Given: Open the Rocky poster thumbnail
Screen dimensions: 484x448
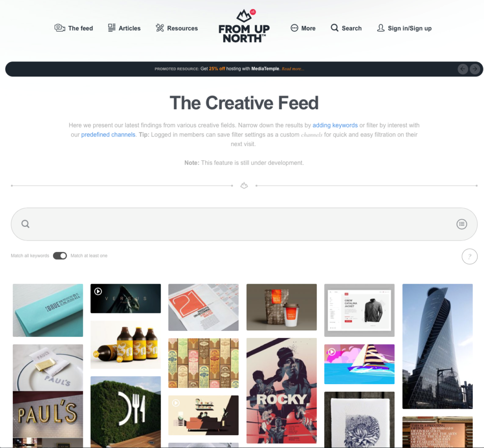Looking at the screenshot, I should (x=282, y=391).
